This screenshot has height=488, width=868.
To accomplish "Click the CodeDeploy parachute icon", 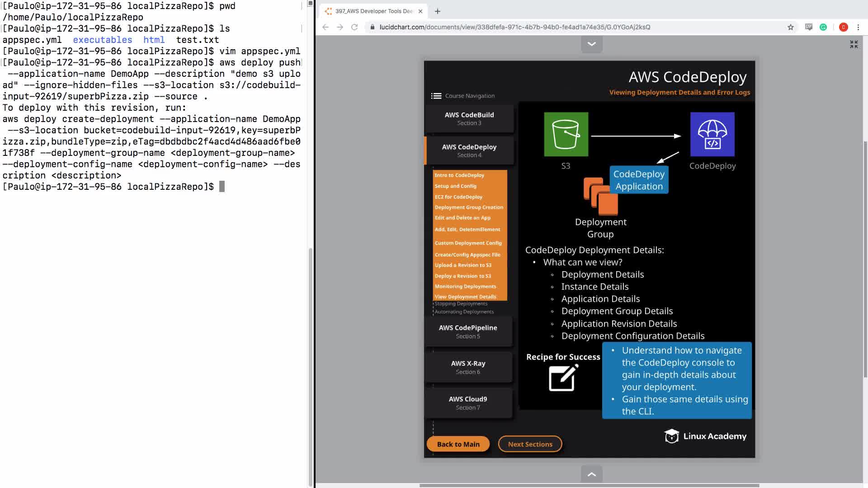I will click(712, 134).
